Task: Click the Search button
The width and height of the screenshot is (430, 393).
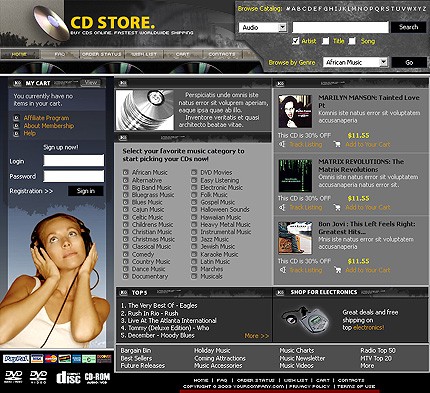Action: [x=409, y=27]
